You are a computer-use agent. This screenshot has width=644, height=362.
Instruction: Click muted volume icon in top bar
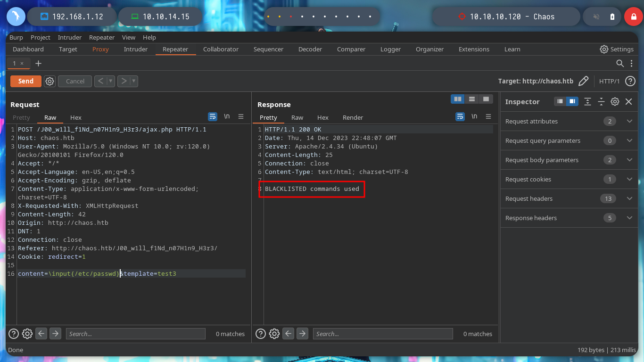coord(596,16)
